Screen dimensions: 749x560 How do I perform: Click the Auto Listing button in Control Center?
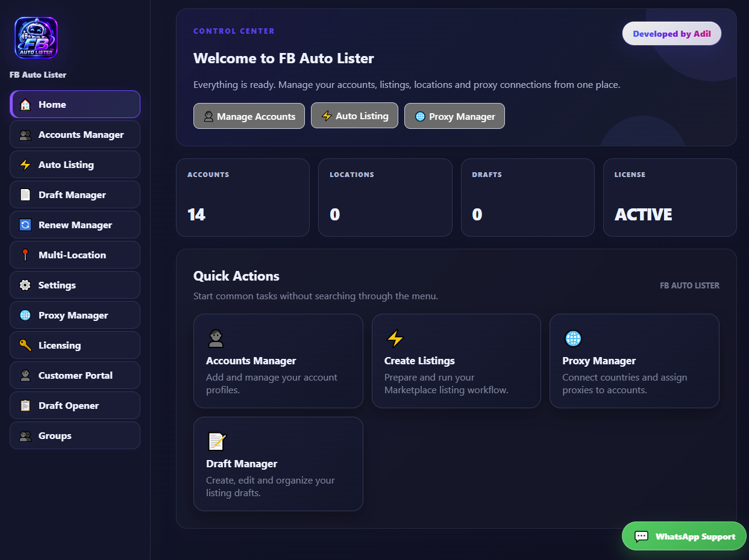pos(354,116)
